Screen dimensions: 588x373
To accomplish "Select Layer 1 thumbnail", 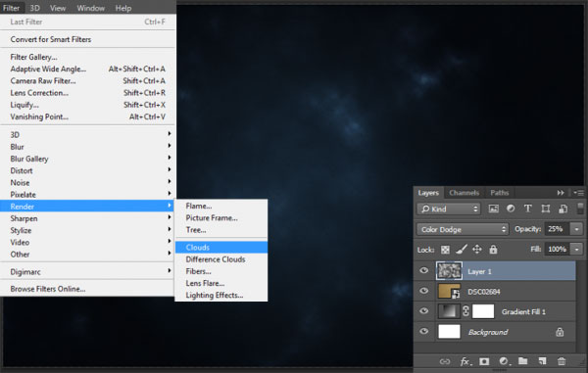I will point(449,270).
